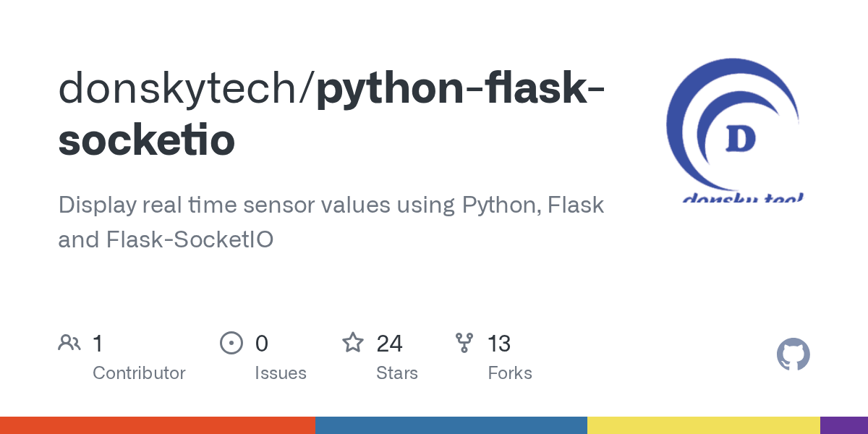Click the GitHub Octocat logo icon

(x=793, y=355)
